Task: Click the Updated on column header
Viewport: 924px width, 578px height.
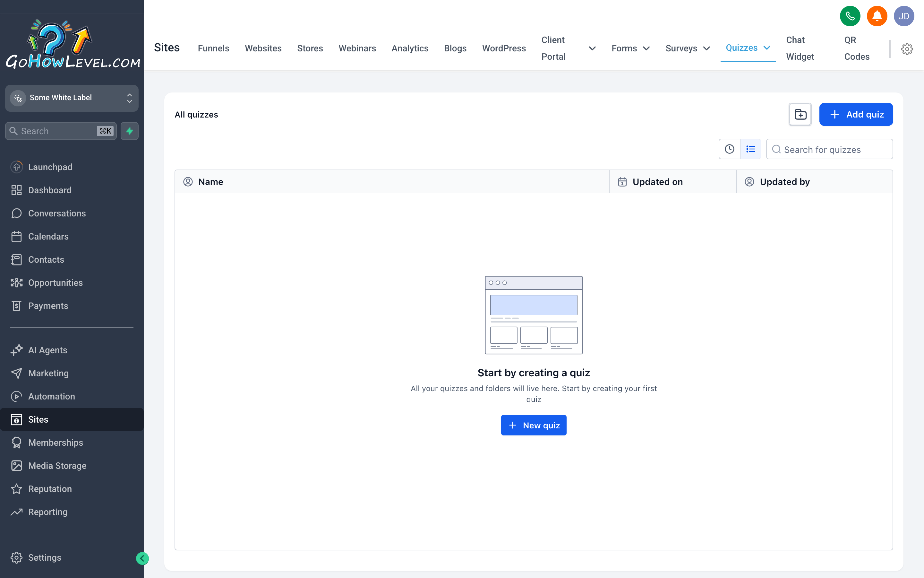Action: pos(672,181)
